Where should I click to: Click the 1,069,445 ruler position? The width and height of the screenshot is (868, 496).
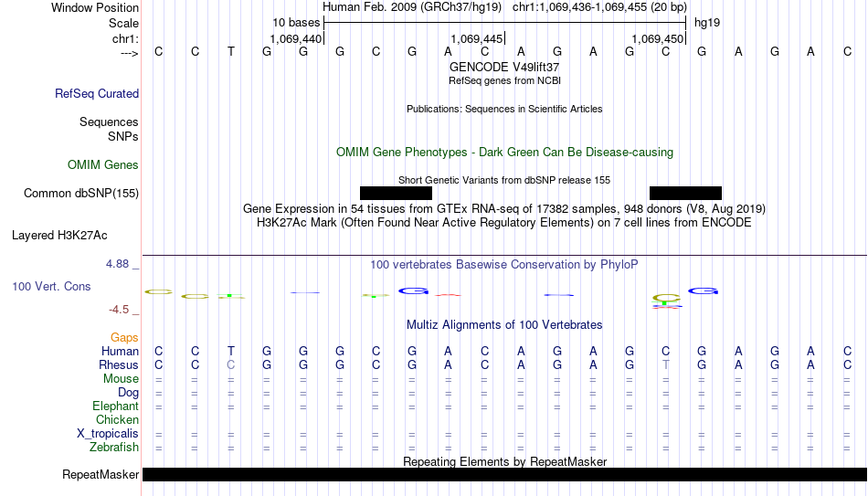coord(477,38)
